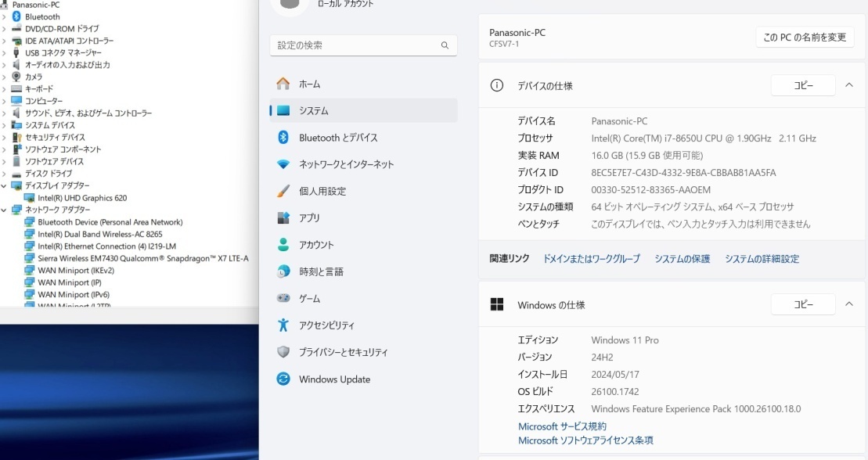The image size is (868, 460).
Task: Open 個人用設定 settings page
Action: 364,191
